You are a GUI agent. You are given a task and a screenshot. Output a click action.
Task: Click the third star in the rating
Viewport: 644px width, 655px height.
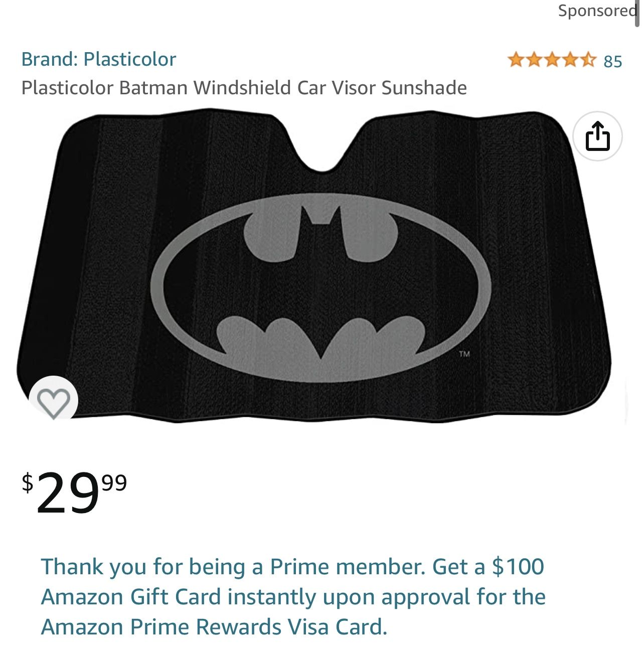(x=552, y=61)
